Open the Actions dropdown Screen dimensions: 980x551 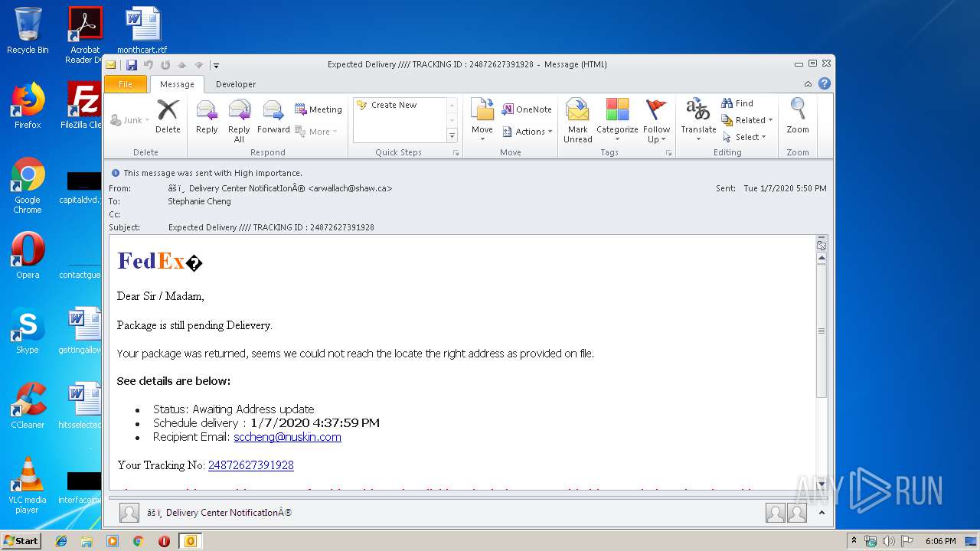click(x=528, y=132)
